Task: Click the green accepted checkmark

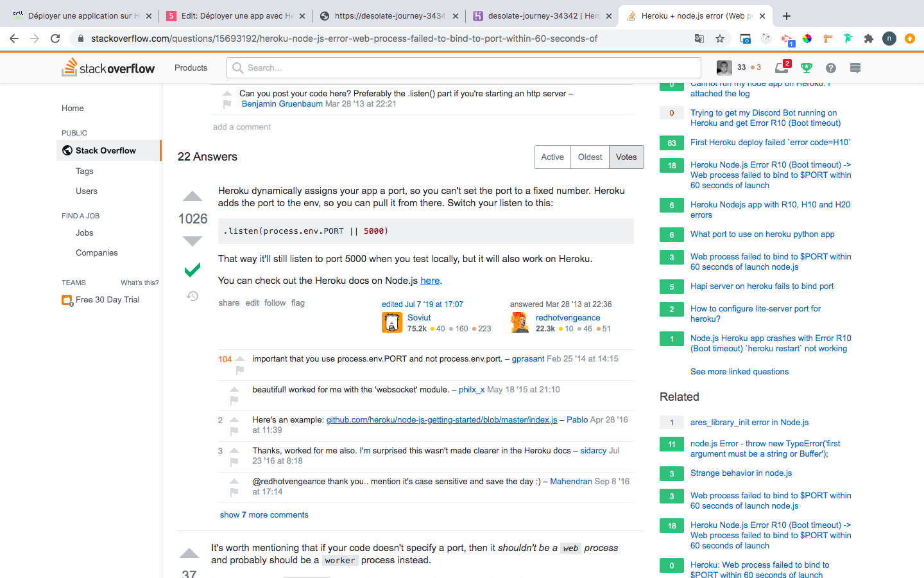Action: click(193, 270)
